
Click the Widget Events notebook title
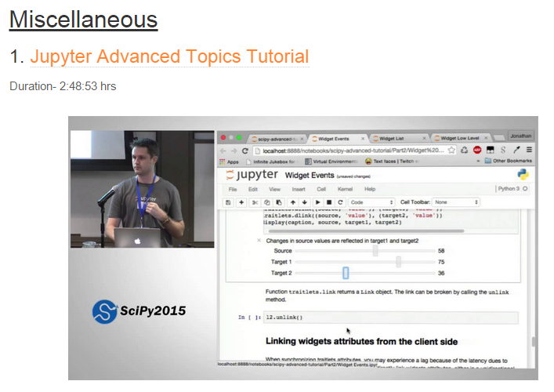(x=310, y=176)
